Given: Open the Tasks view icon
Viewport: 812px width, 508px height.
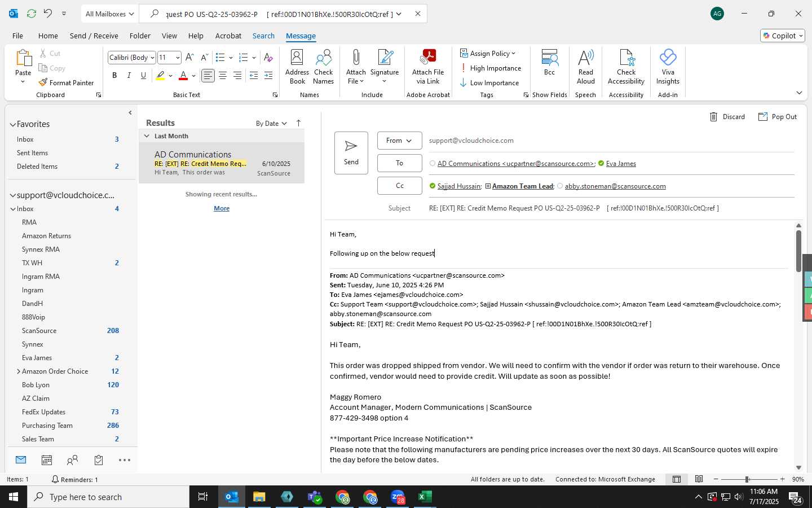Looking at the screenshot, I should point(99,460).
